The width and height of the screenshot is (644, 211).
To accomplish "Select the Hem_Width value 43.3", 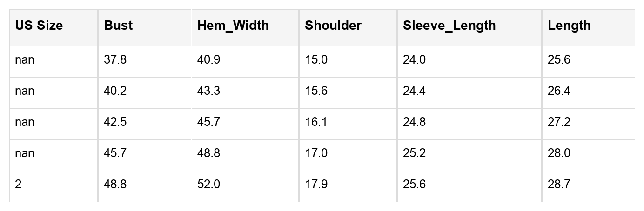I will point(208,91).
